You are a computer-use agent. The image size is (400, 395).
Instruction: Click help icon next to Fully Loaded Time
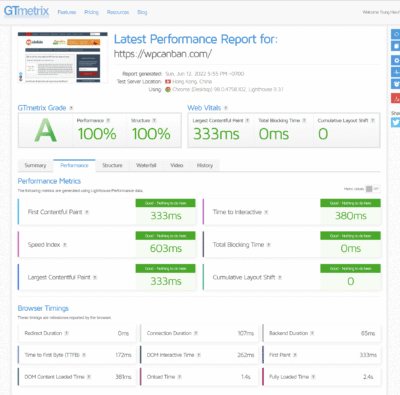(313, 377)
